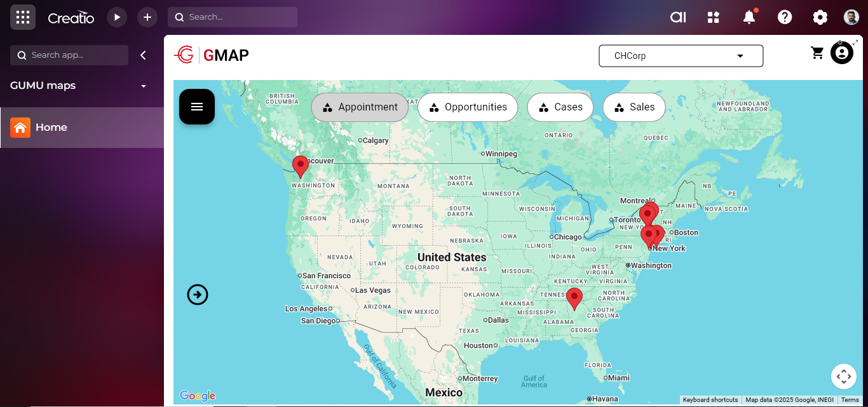Screen dimensions: 868x407
Task: Open the marketplace apps icon
Action: point(714,17)
